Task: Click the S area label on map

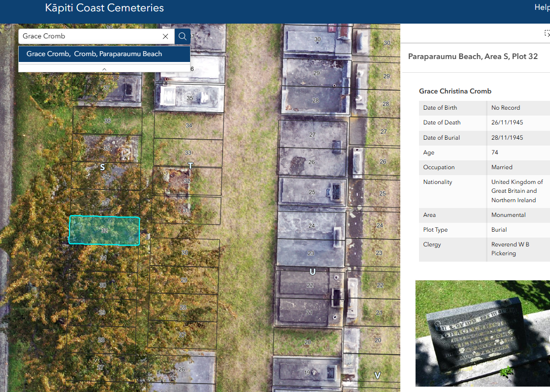Action: click(102, 167)
